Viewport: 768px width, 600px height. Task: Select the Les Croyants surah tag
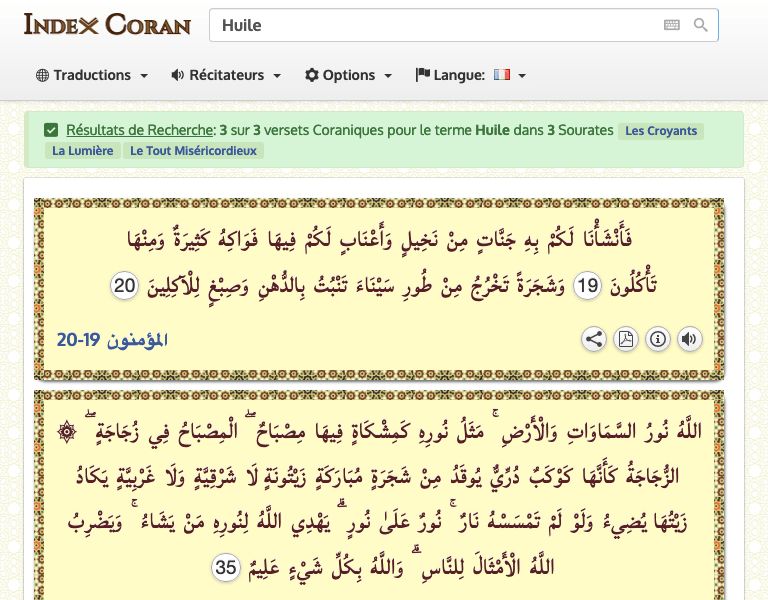661,131
